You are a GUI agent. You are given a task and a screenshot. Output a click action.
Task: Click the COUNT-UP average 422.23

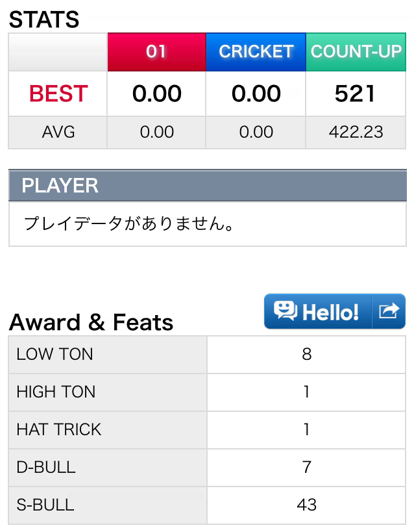pos(356,132)
